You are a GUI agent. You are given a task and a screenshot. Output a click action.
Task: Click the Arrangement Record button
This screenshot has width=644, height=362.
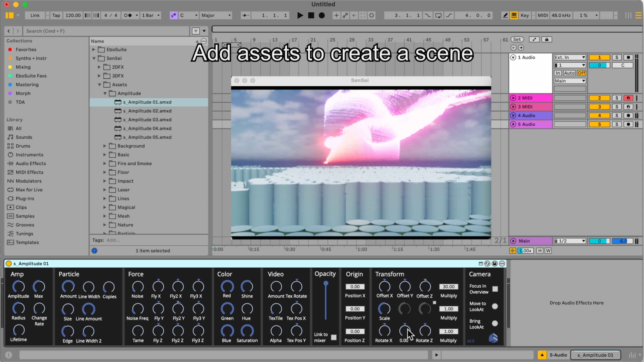(322, 16)
